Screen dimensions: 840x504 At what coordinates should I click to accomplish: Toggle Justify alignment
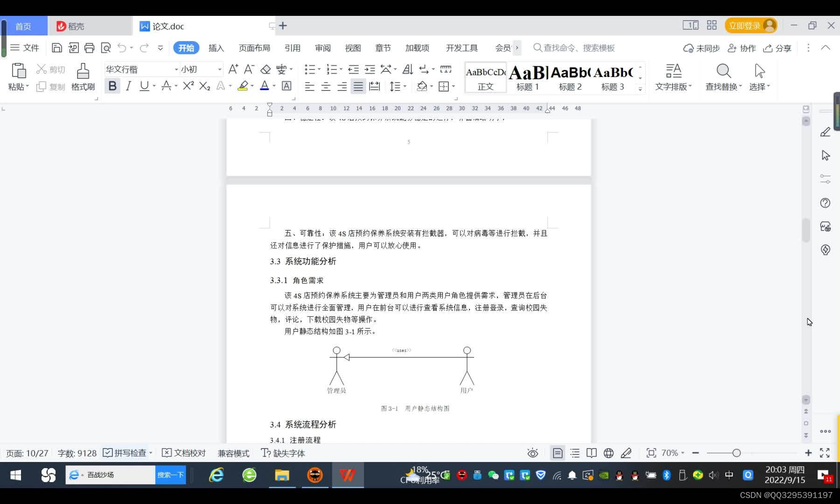[358, 86]
